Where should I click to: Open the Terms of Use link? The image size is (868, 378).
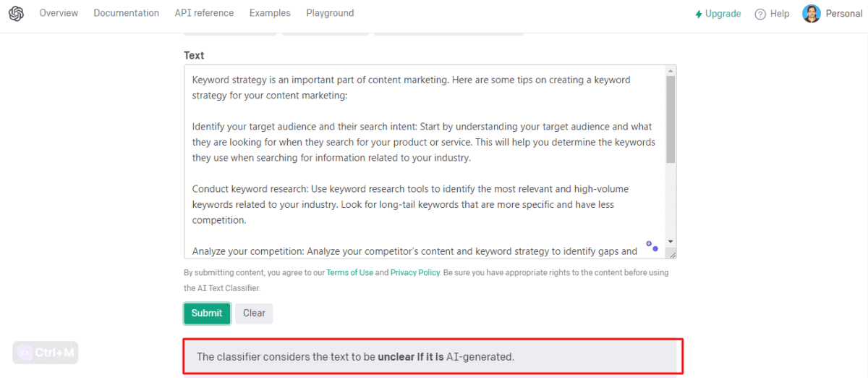[x=350, y=273]
